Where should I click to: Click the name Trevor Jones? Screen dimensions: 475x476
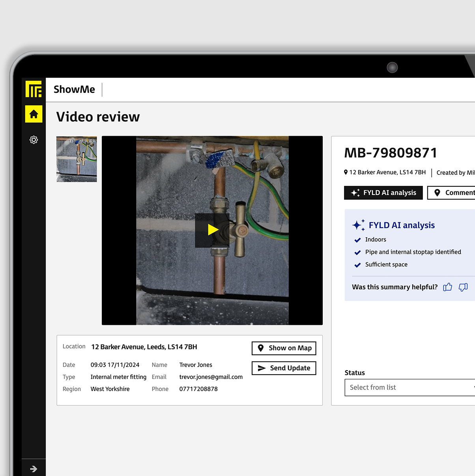pos(196,365)
